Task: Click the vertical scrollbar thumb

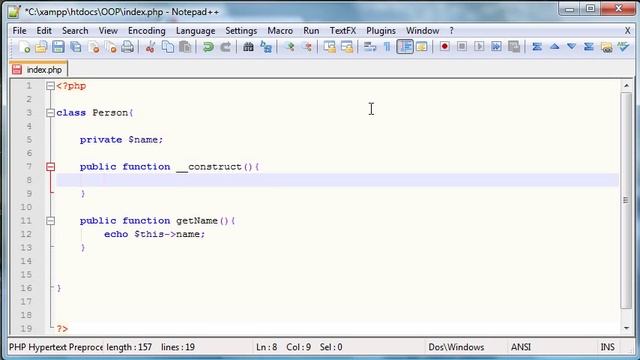Action: point(626,200)
